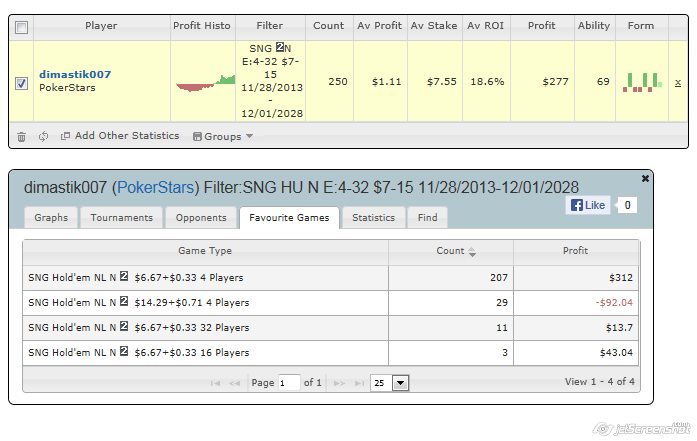
Task: Sort by Game Type column header
Action: click(205, 251)
